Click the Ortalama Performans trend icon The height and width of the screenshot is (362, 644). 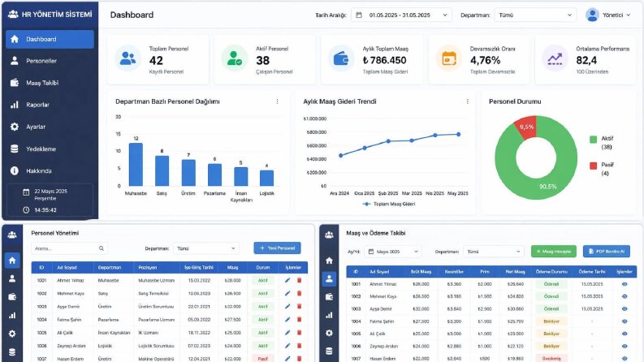555,59
